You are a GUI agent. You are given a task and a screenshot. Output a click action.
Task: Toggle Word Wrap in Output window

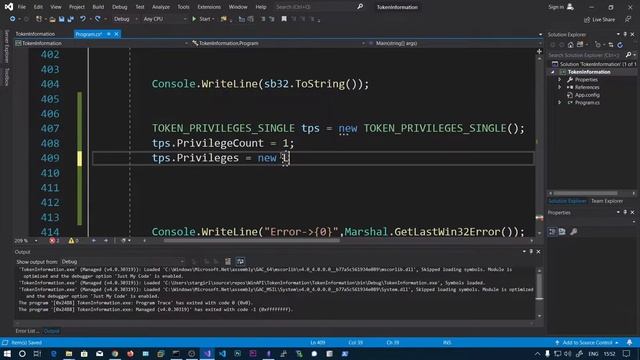(x=240, y=262)
